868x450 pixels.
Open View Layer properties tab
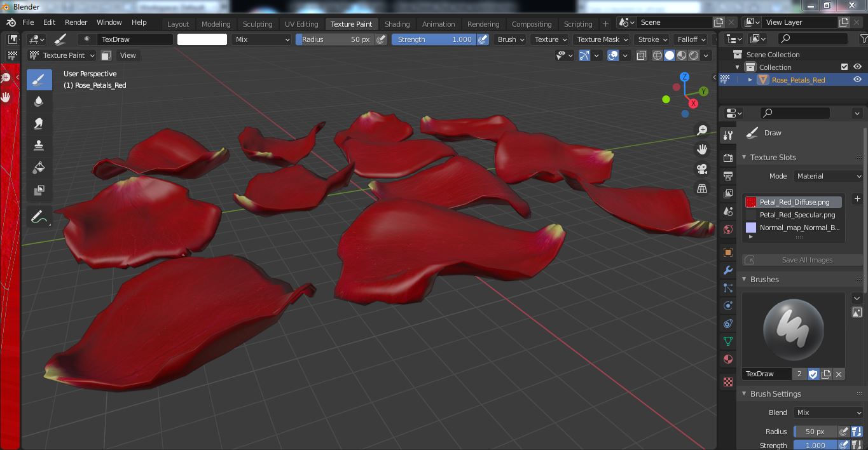[x=728, y=194]
